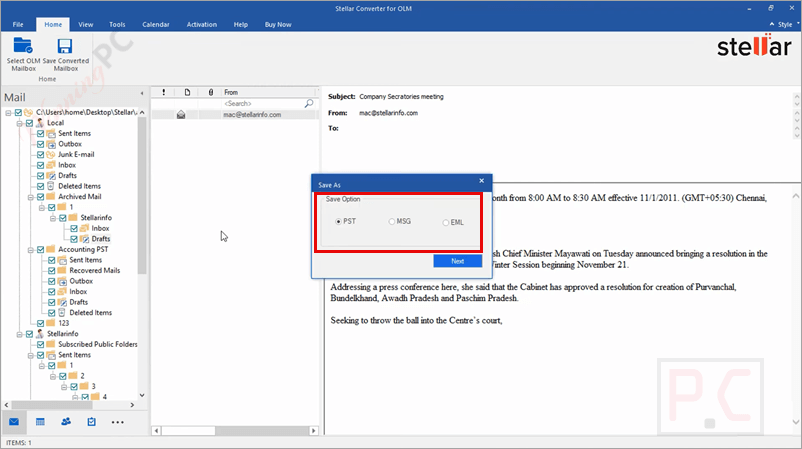Uncheck Subscribed Public Folders checkbox
Screen dimensions: 802x449
[x=40, y=344]
